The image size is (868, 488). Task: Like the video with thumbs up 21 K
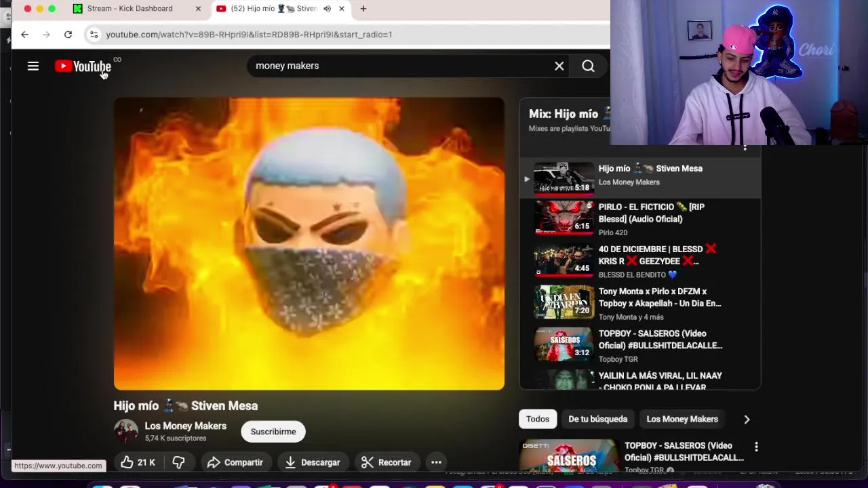click(x=138, y=462)
